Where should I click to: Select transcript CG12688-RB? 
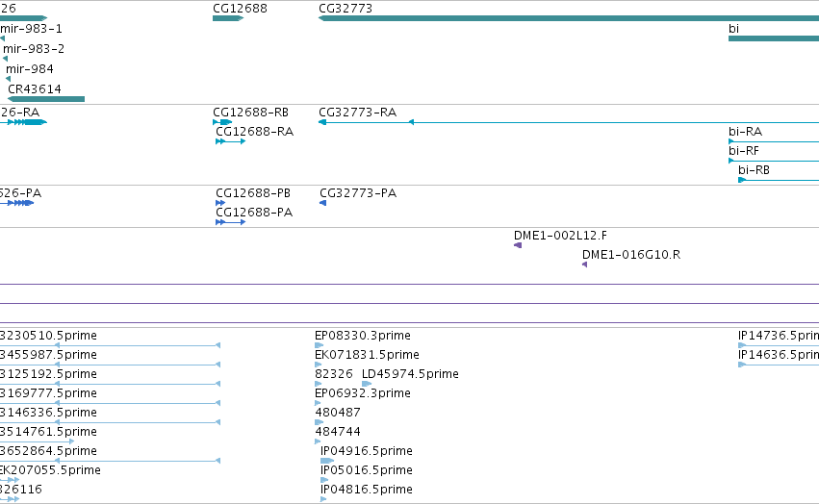(x=222, y=122)
